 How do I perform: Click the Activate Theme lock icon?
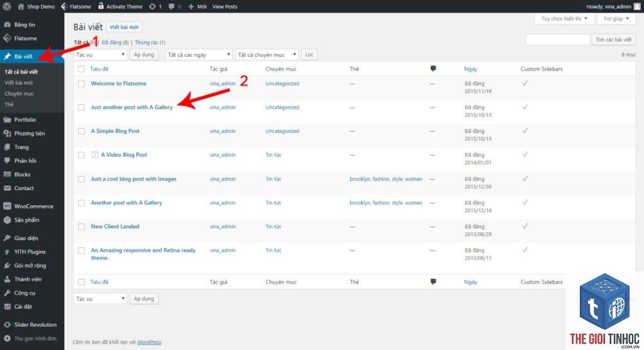[x=101, y=6]
